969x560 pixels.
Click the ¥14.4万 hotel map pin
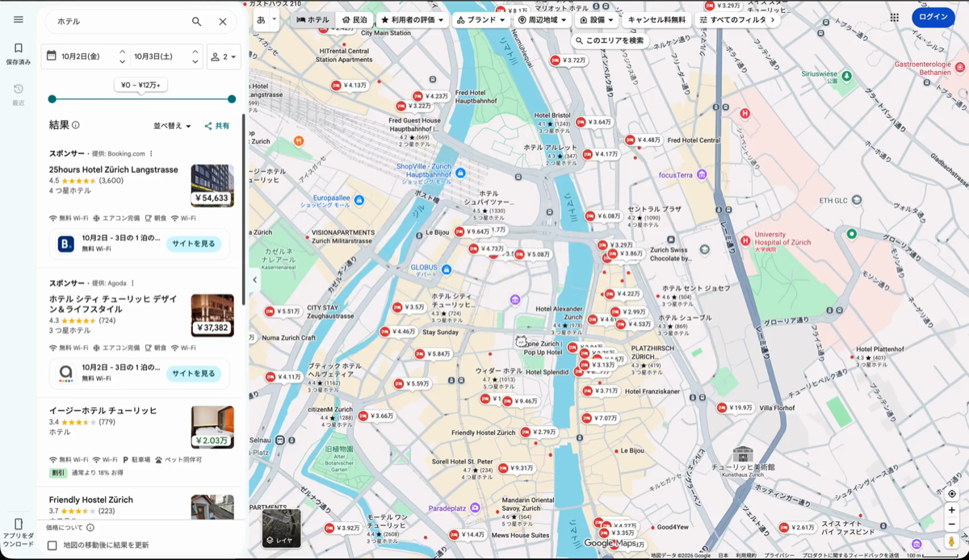(468, 534)
